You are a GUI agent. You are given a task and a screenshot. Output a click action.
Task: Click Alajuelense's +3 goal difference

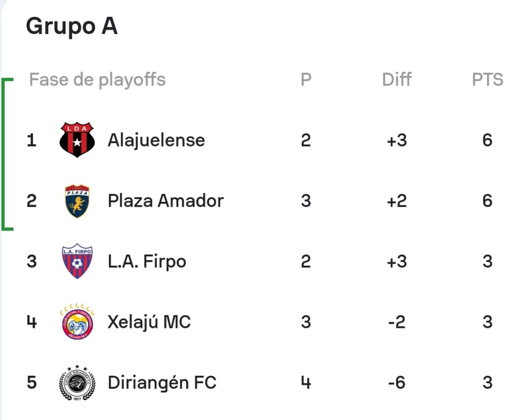pos(397,141)
